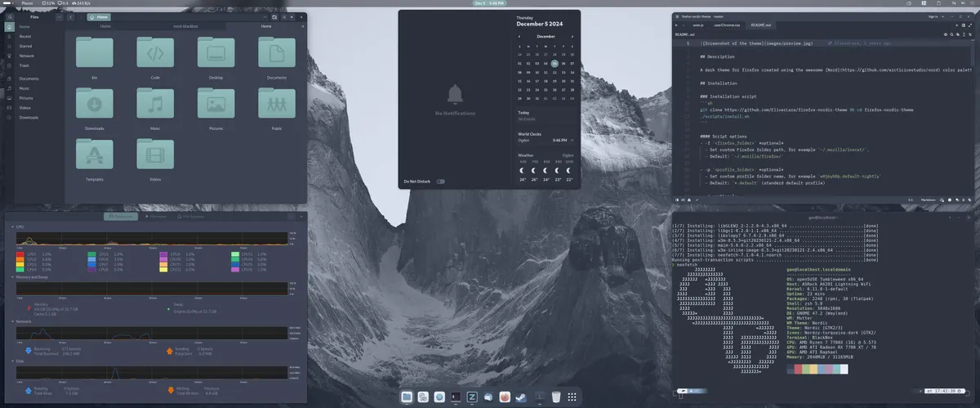The image size is (980, 408).
Task: Open the Markdown language selector in editor status bar
Action: tap(929, 199)
